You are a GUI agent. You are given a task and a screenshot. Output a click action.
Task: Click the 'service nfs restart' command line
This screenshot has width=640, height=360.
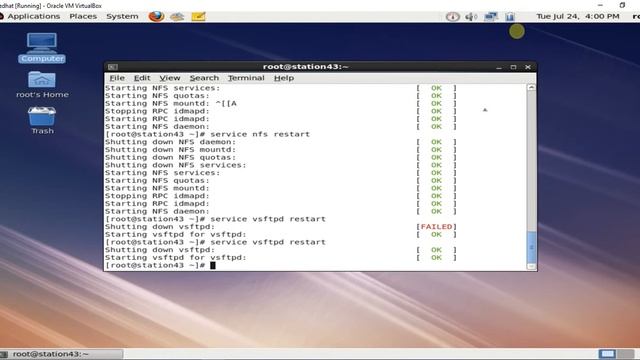207,134
